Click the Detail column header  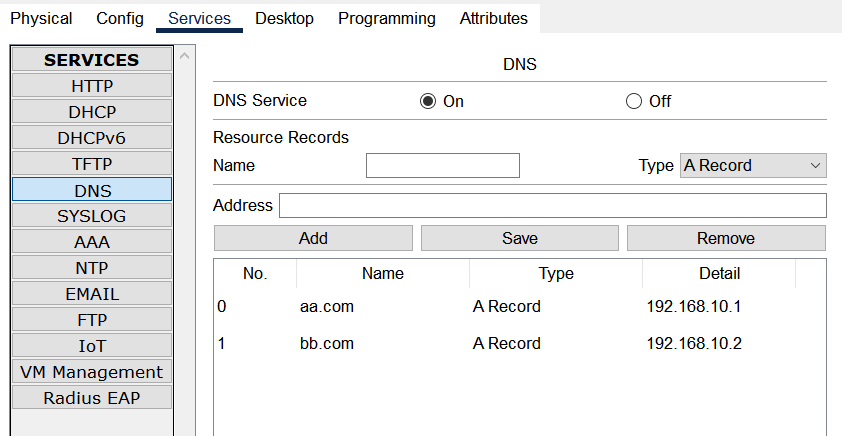(719, 273)
